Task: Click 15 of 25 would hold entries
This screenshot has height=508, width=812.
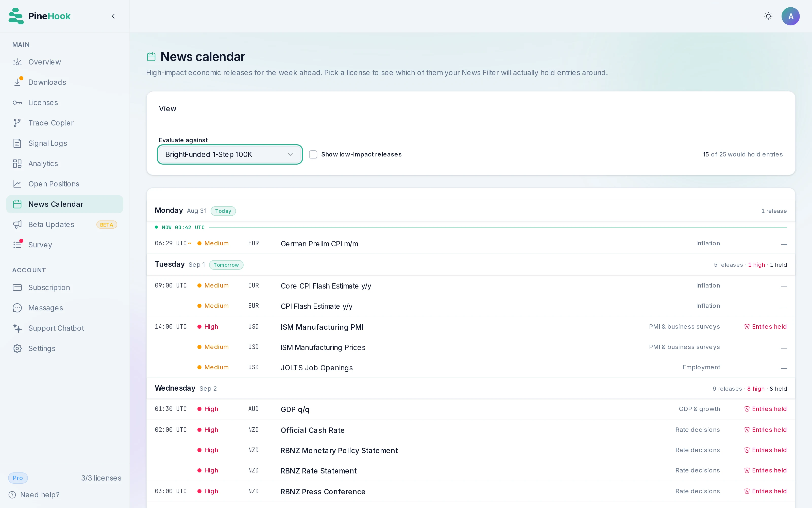Action: point(742,154)
